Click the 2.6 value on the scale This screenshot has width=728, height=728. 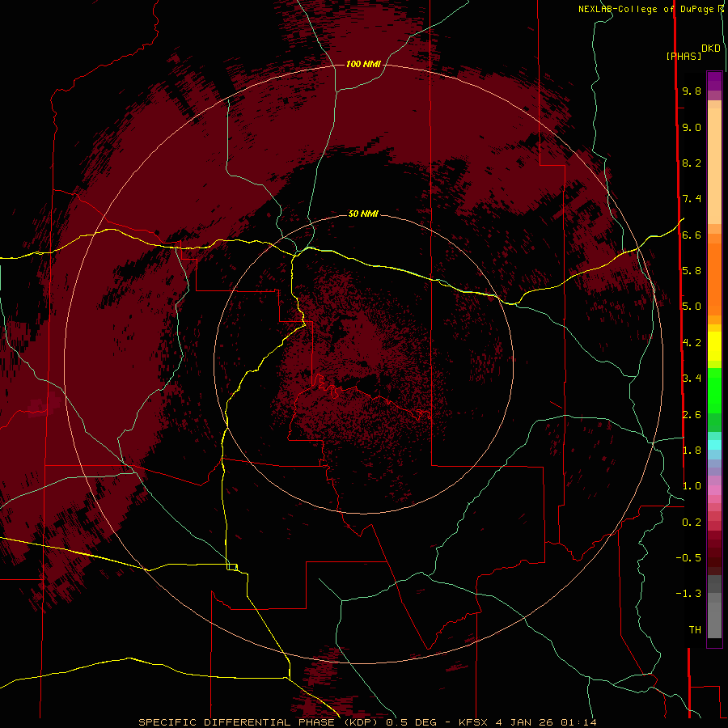pyautogui.click(x=692, y=415)
